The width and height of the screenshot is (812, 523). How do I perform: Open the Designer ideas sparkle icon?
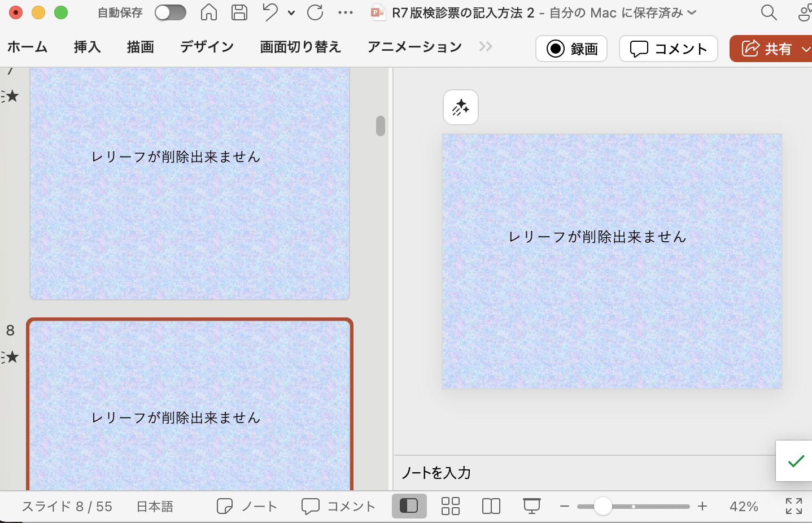[x=461, y=107]
